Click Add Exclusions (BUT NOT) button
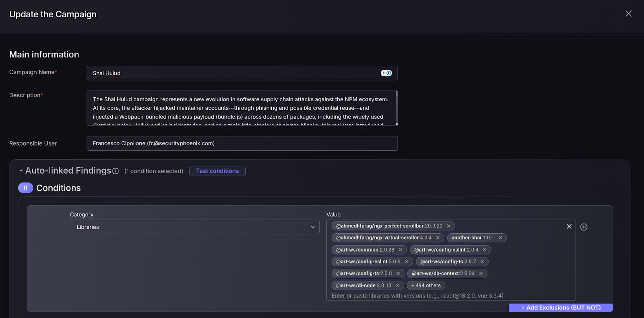The width and height of the screenshot is (644, 318). coord(561,308)
